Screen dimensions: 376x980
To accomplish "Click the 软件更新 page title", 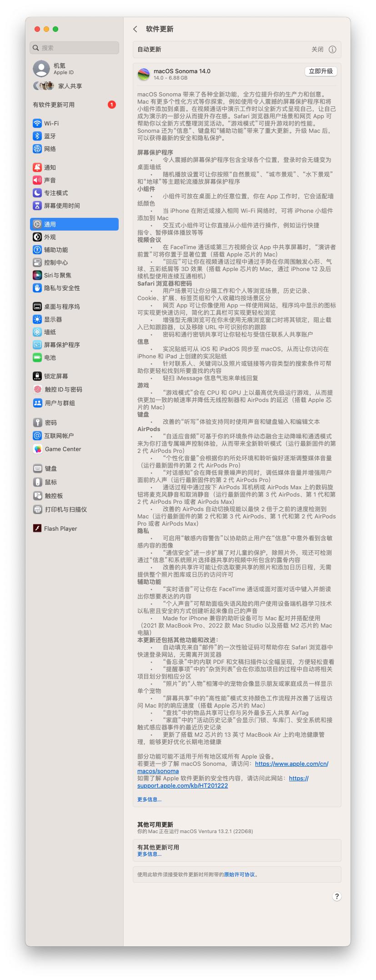I will coord(160,29).
